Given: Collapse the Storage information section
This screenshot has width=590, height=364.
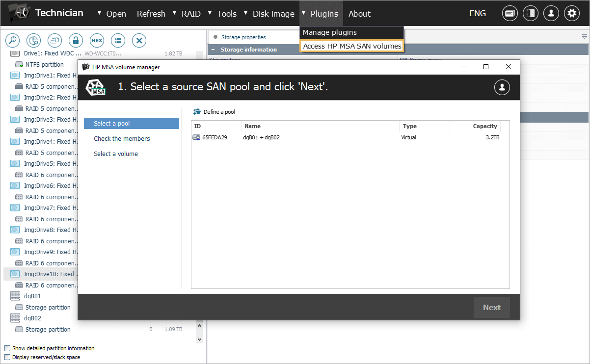Looking at the screenshot, I should point(213,50).
